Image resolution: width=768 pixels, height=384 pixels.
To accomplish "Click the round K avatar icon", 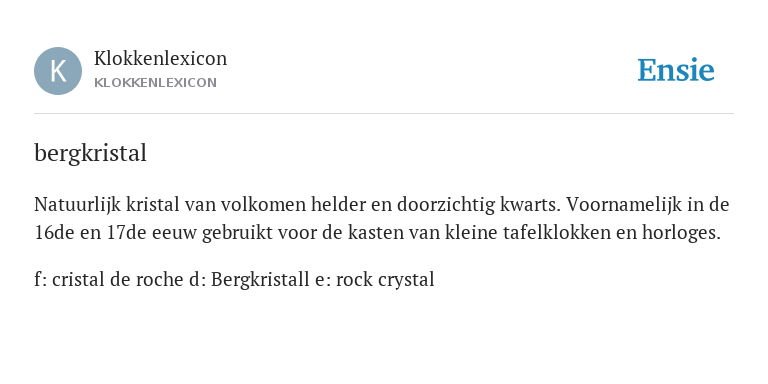I will pos(58,71).
